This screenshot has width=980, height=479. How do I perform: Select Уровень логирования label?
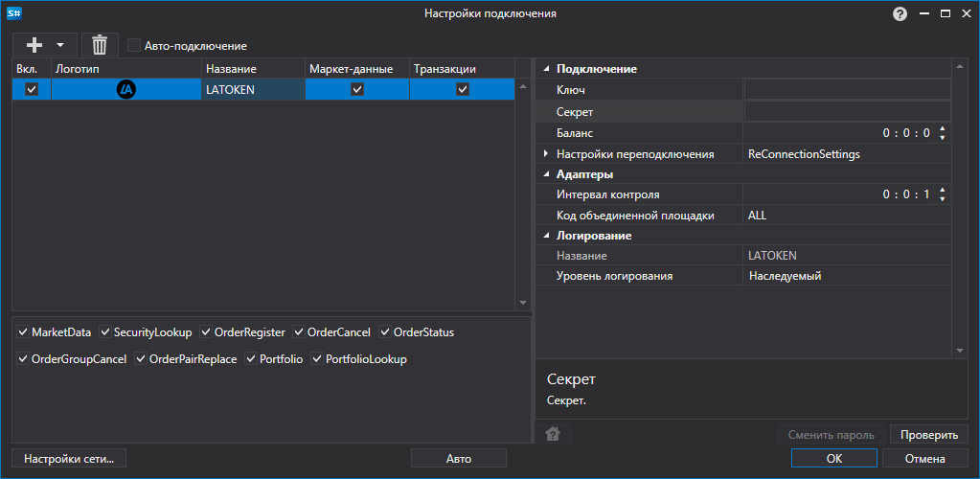pyautogui.click(x=614, y=276)
